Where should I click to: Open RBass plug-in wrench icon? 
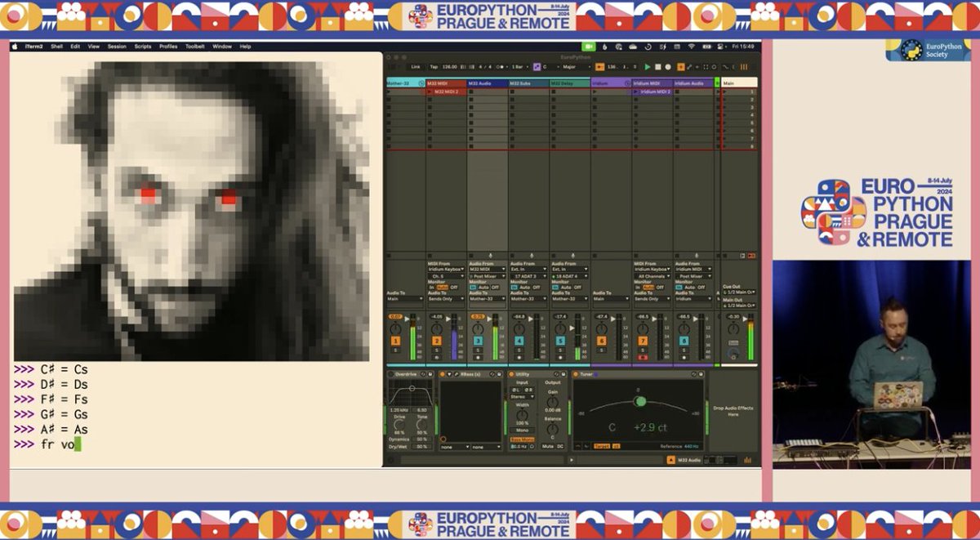click(457, 374)
